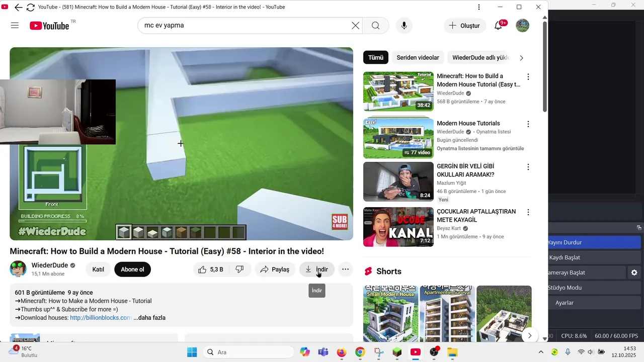Open the Modern House Tutorial 38:42 thumbnail
The image size is (644, 362).
398,92
